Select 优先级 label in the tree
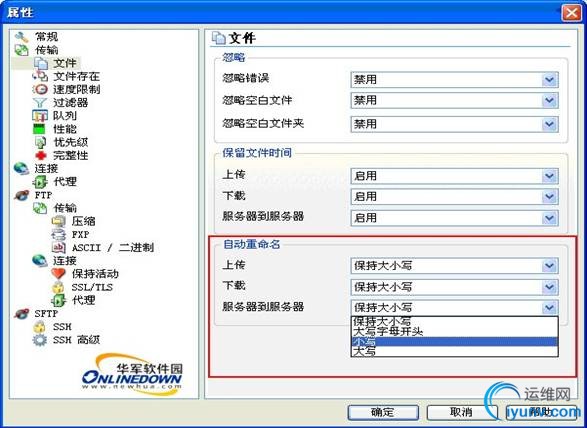Image resolution: width=587 pixels, height=428 pixels. click(70, 142)
